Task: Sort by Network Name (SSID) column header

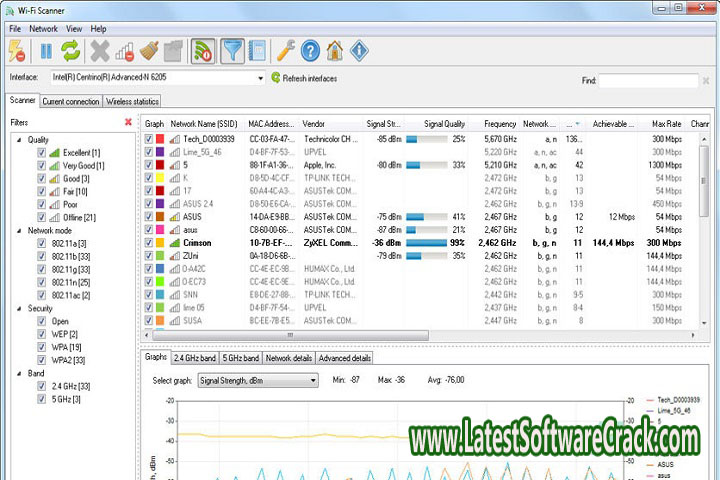Action: coord(204,124)
